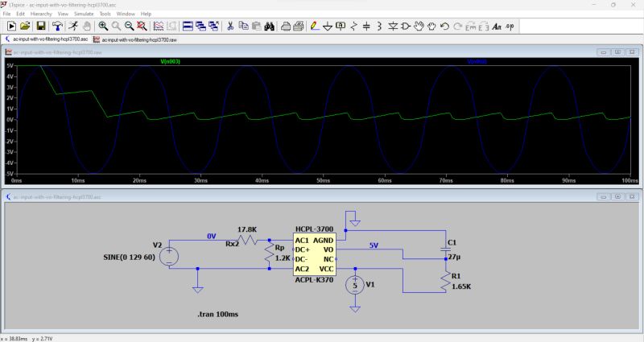
Task: Save the schematic with the floppy icon
Action: point(41,27)
